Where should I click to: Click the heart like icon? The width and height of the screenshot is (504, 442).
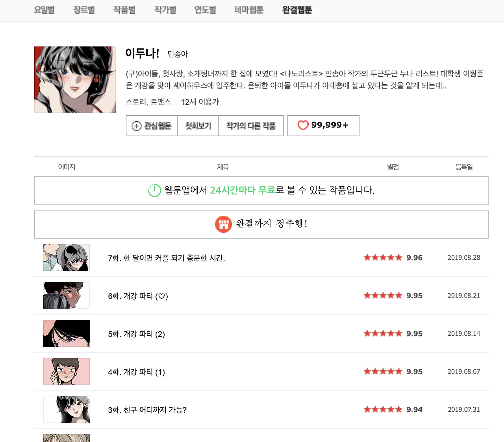point(303,126)
